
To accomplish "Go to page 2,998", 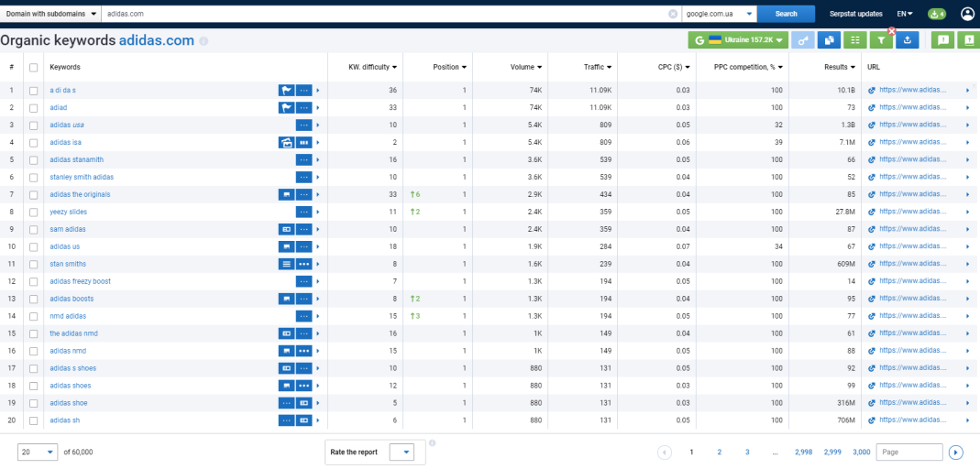I will point(804,453).
